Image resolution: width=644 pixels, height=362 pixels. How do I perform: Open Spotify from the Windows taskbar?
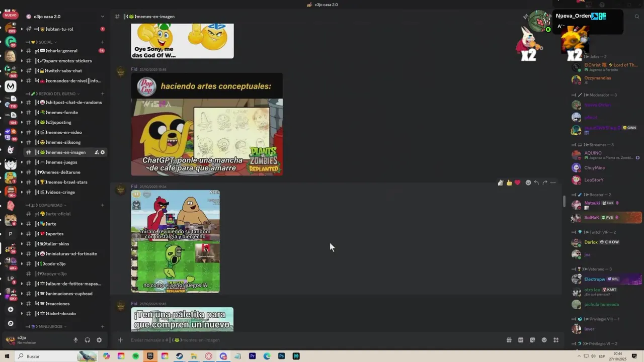pos(135,356)
